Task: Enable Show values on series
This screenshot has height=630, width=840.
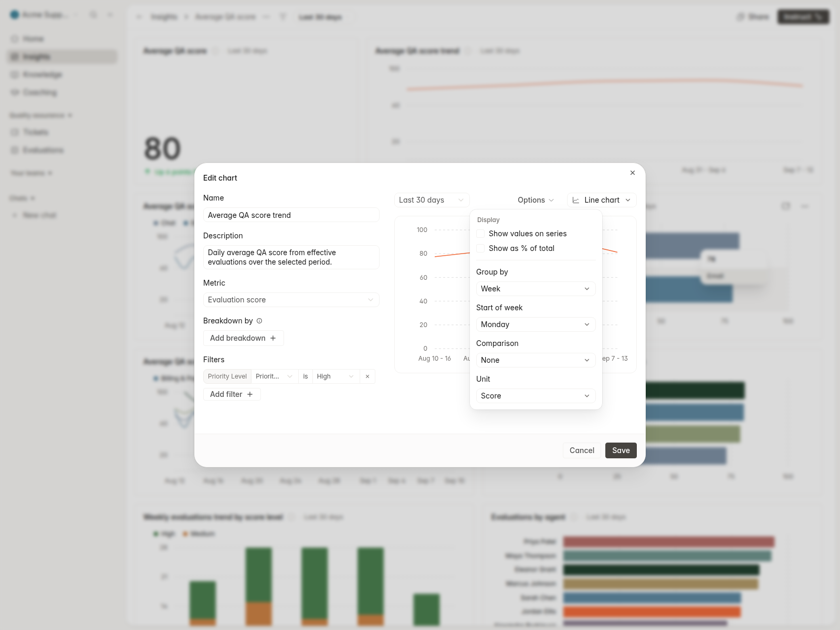Action: pos(480,234)
